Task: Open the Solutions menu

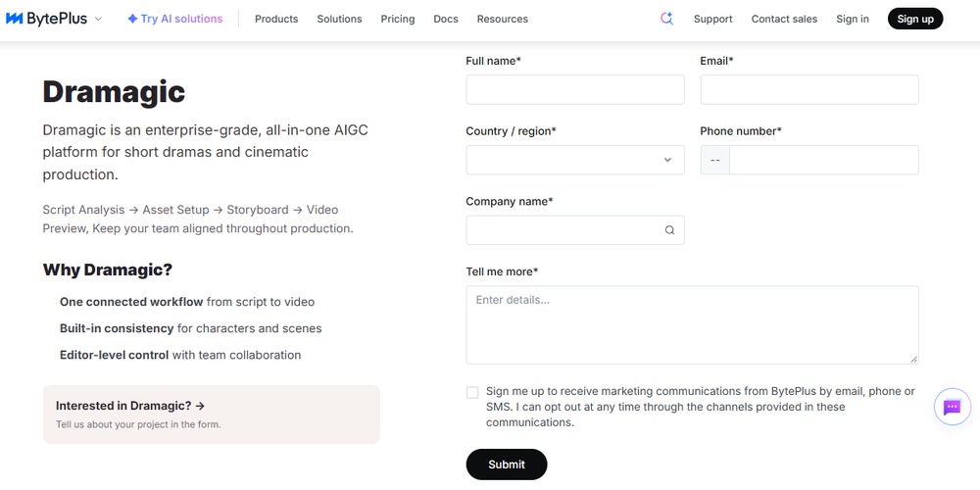Action: point(339,19)
